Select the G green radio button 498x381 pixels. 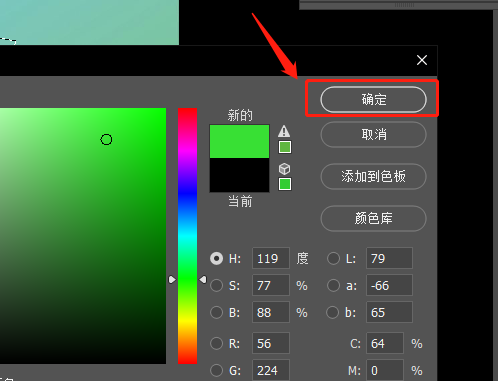coord(216,370)
